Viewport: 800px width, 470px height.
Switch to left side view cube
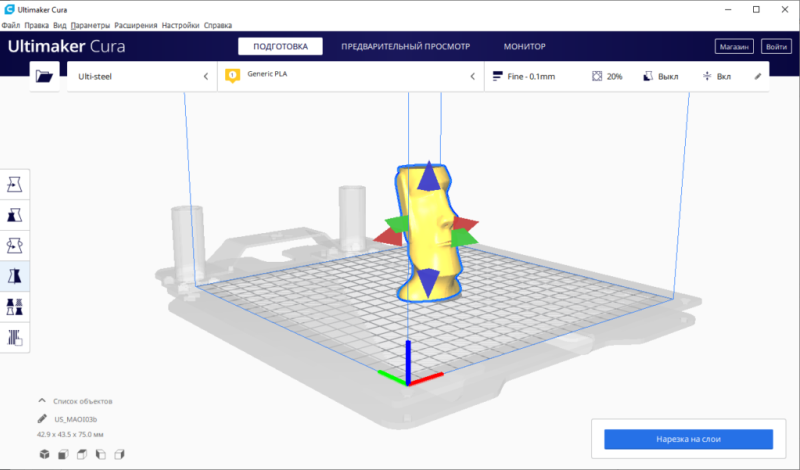[x=101, y=454]
